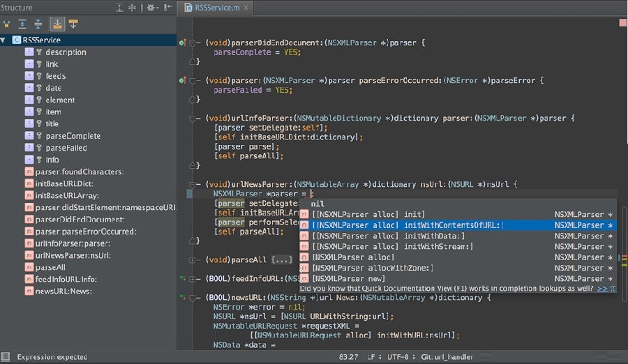
Task: Click the RSSService class icon
Action: tap(17, 40)
